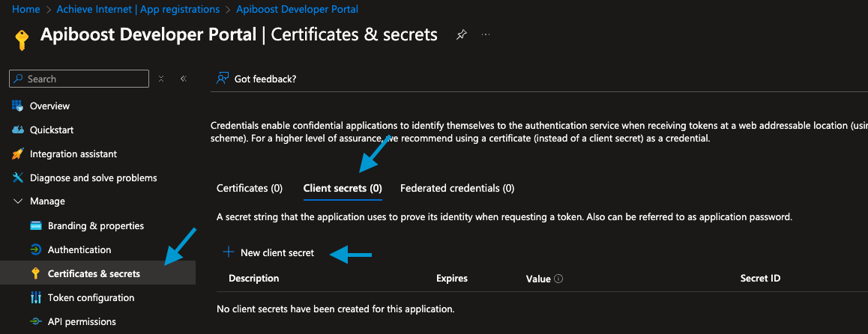The width and height of the screenshot is (868, 334).
Task: Switch to the Certificates (0) tab
Action: point(250,188)
